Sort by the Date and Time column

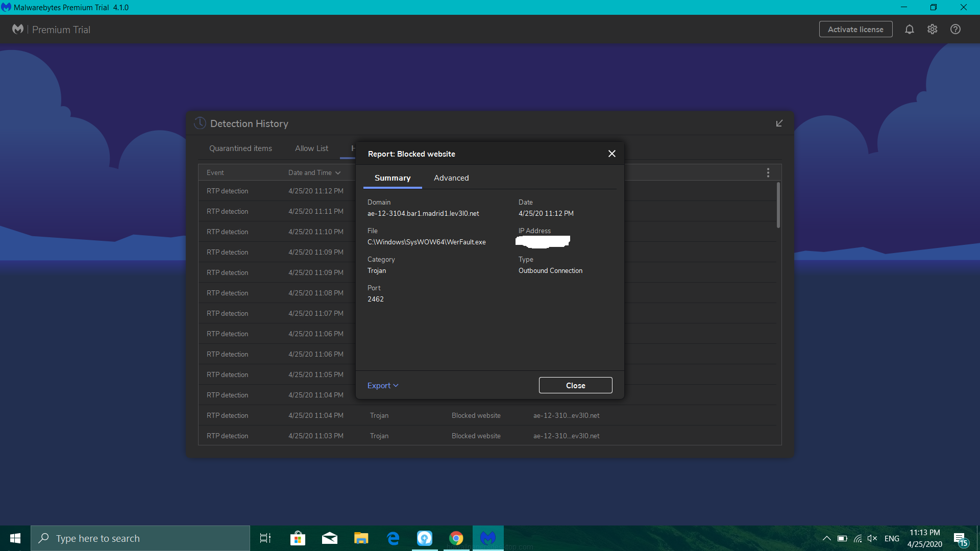[x=314, y=172]
